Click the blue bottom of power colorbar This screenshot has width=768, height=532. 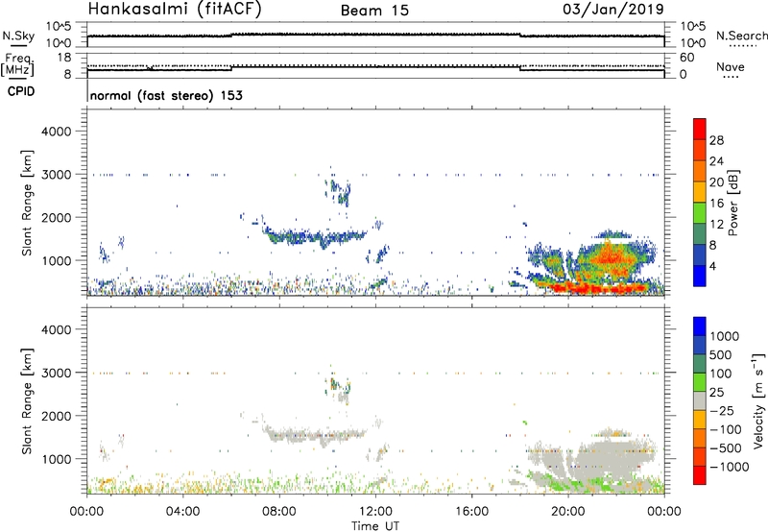700,276
